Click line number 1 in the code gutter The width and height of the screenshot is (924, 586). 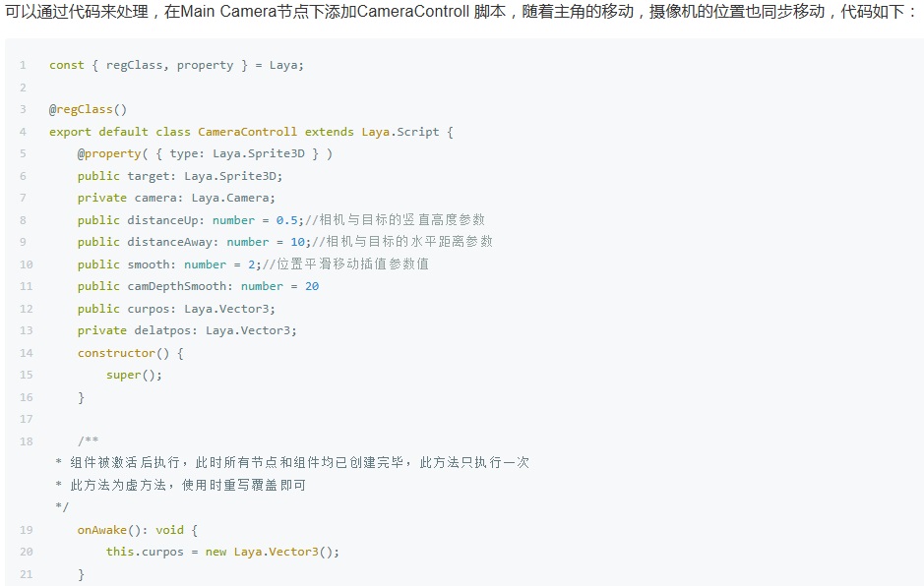tap(23, 65)
